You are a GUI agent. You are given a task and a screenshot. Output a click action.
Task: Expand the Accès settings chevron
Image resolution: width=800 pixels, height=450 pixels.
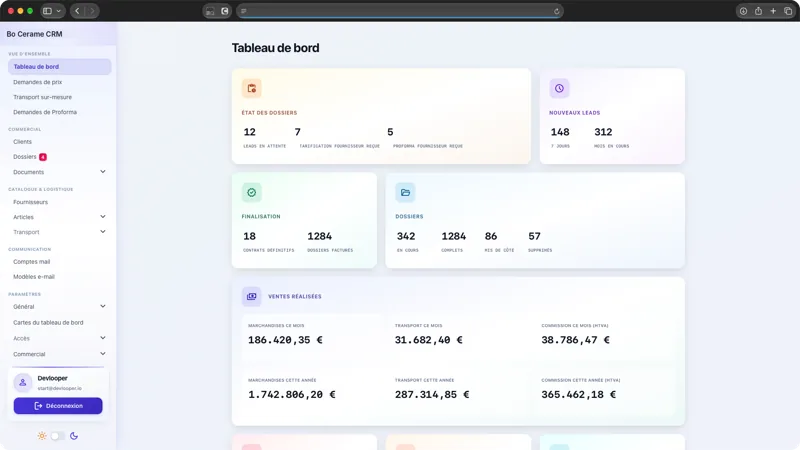tap(103, 338)
